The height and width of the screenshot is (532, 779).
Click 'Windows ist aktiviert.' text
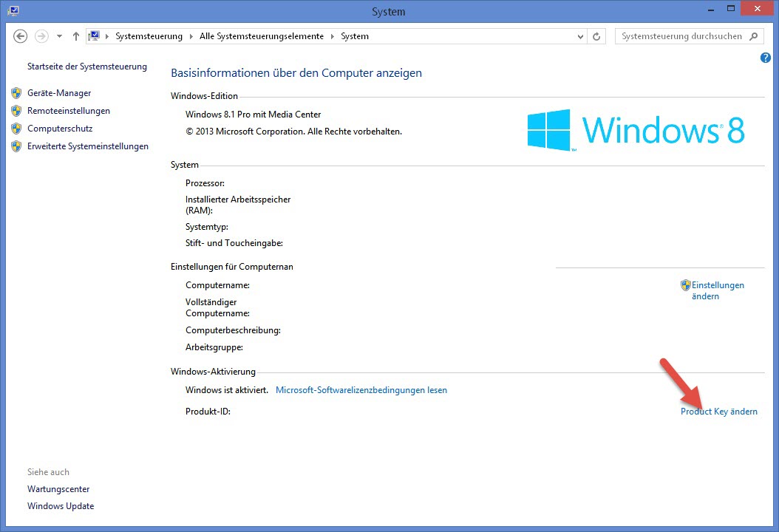point(227,390)
